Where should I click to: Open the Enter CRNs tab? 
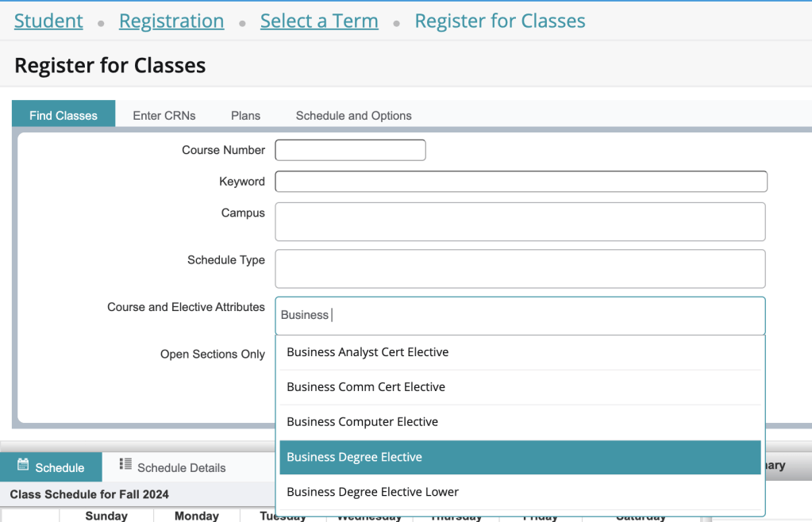point(164,115)
